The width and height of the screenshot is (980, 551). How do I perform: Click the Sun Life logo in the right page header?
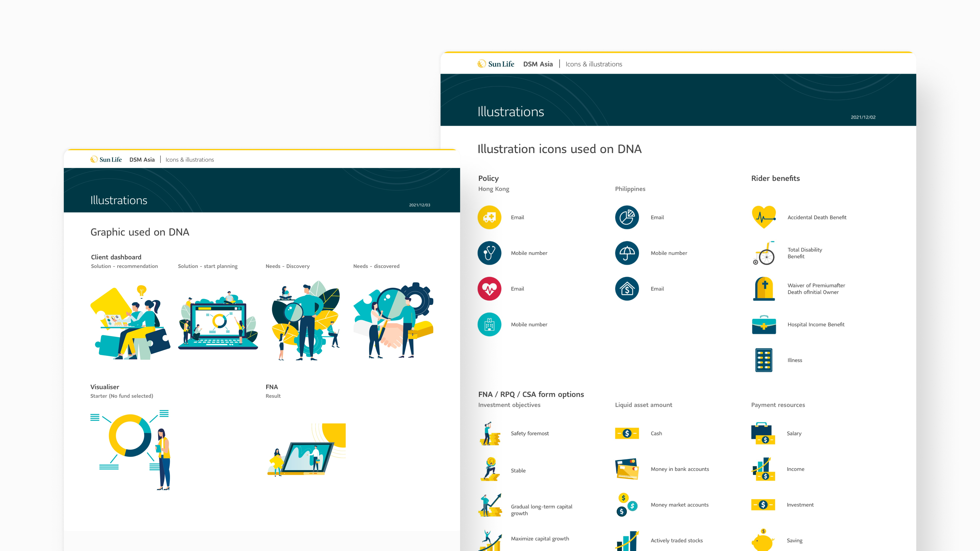[496, 64]
